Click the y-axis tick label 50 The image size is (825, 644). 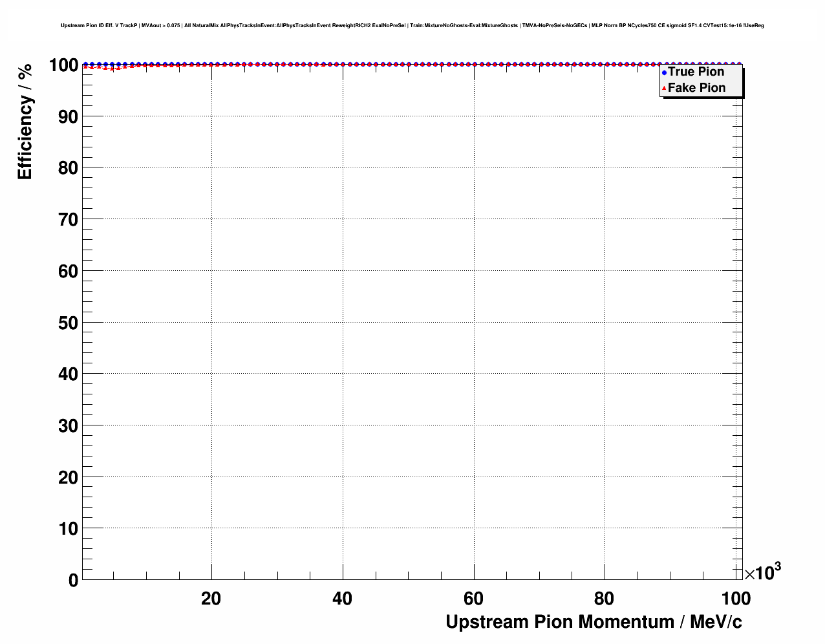pyautogui.click(x=68, y=323)
